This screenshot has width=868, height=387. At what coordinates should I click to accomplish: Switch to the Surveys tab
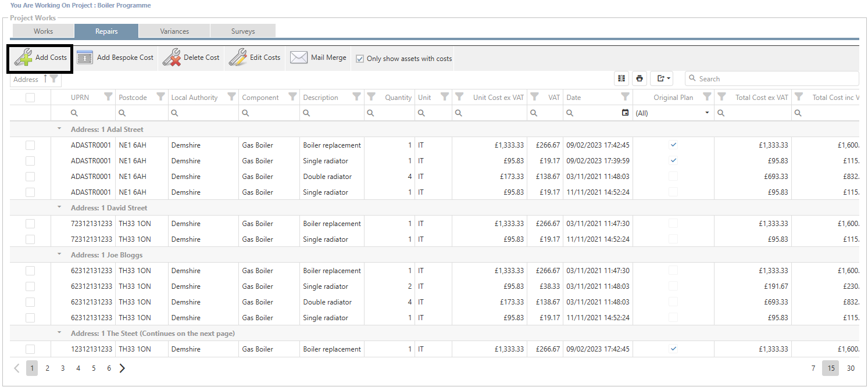coord(242,31)
